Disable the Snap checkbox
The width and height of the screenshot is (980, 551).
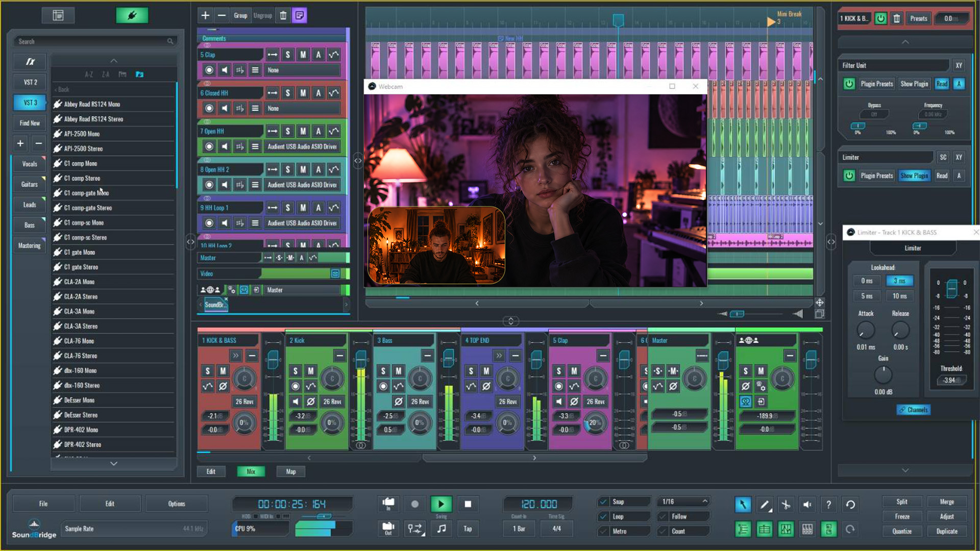[603, 502]
